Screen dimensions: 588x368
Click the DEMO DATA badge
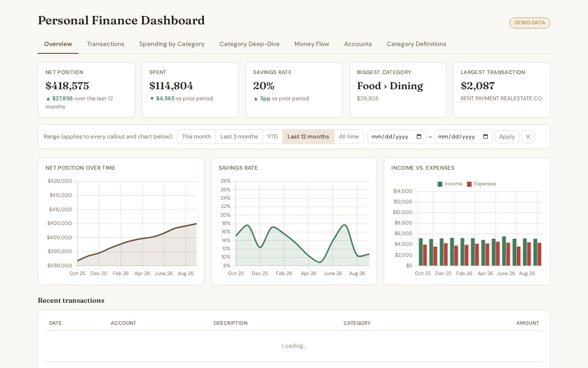(x=530, y=23)
